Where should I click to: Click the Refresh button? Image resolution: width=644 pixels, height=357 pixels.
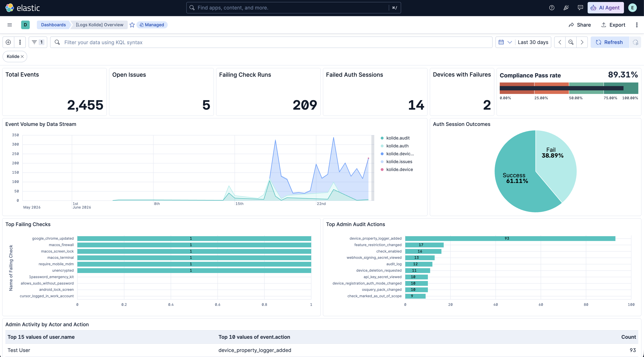(x=609, y=42)
